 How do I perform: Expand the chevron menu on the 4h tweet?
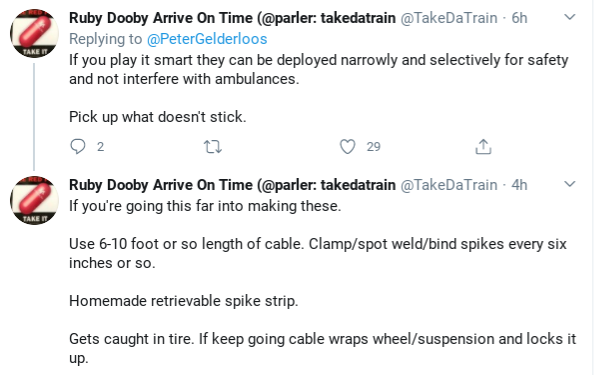(x=570, y=184)
